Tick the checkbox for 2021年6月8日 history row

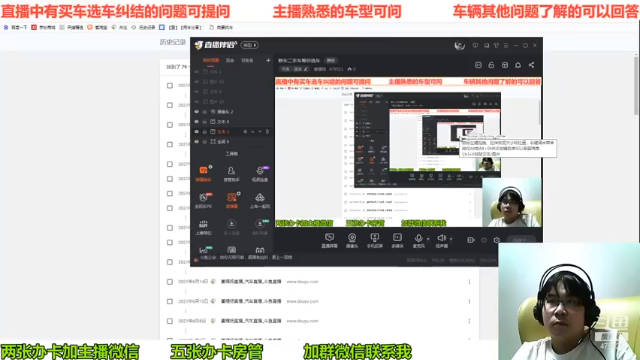pos(170,321)
